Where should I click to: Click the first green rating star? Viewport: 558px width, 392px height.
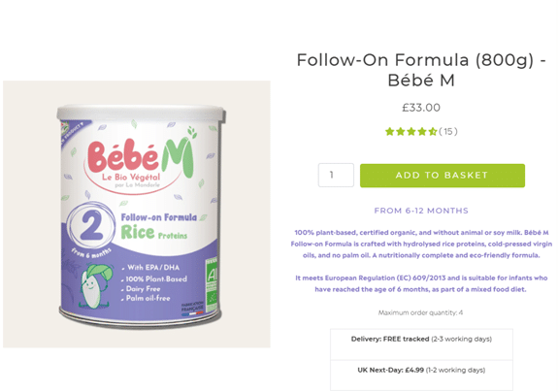390,132
